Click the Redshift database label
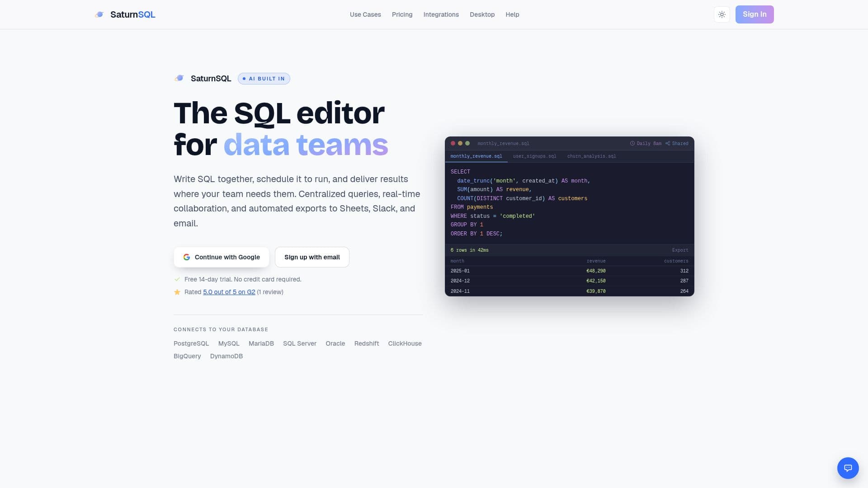 coord(367,343)
